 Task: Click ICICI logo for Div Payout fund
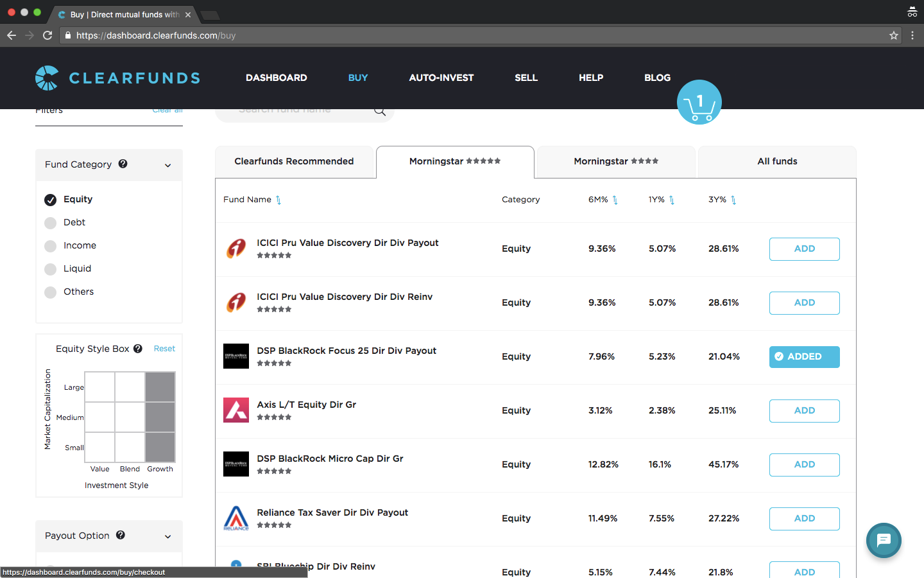(x=236, y=248)
